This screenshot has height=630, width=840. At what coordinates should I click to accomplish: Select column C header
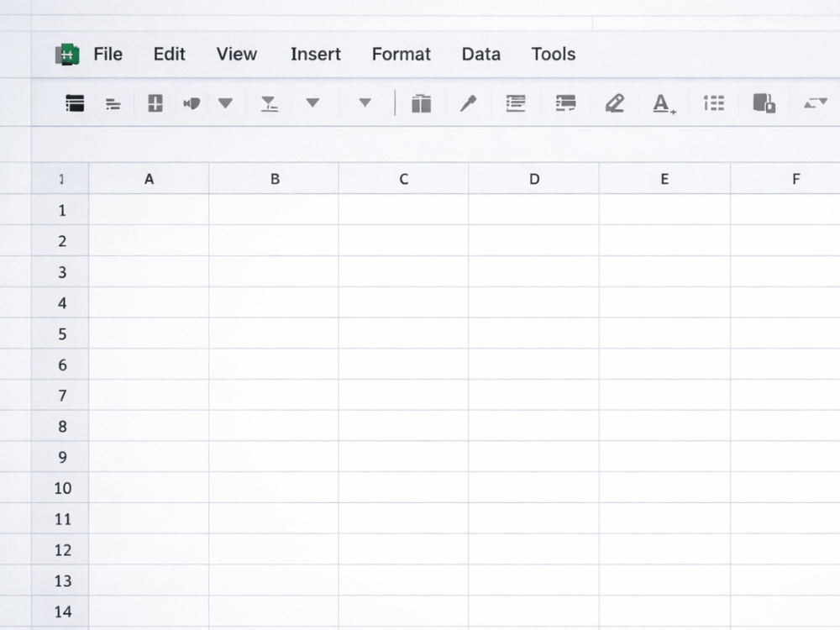tap(403, 178)
